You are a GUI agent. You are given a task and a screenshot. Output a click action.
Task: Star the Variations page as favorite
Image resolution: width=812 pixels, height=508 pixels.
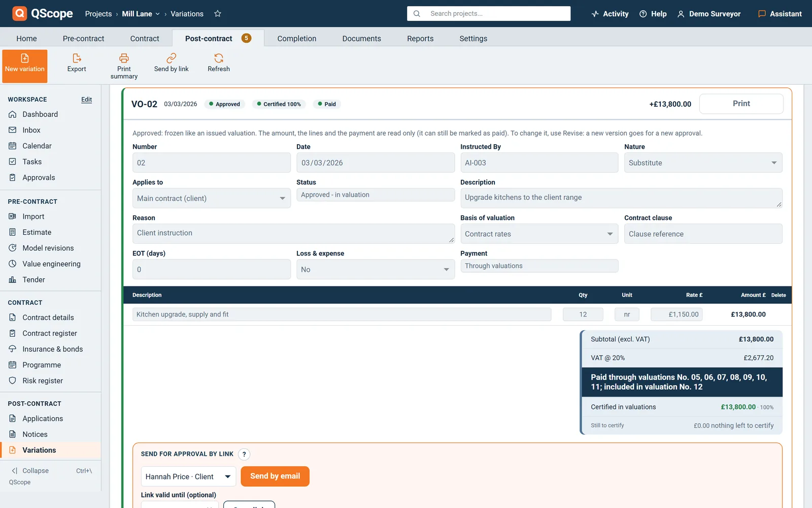click(218, 14)
